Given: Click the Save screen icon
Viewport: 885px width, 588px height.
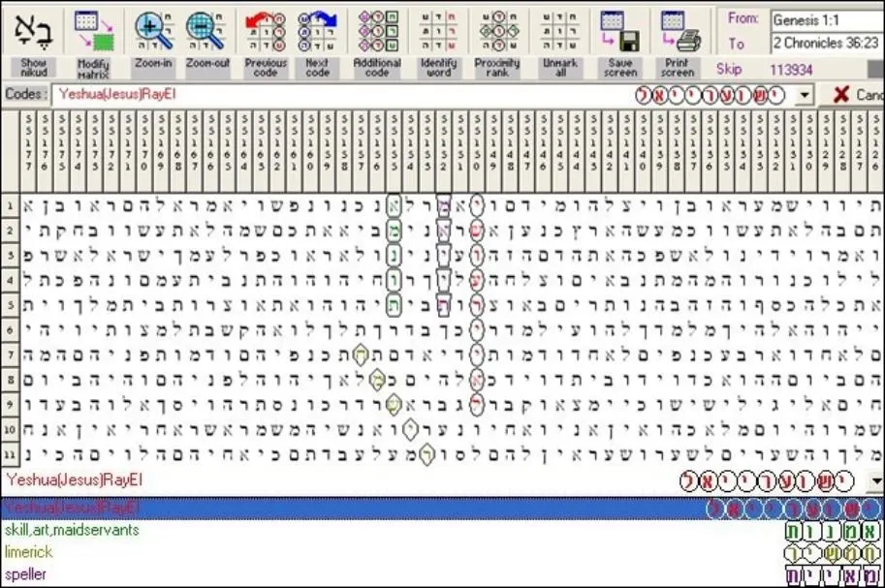Looking at the screenshot, I should (619, 31).
